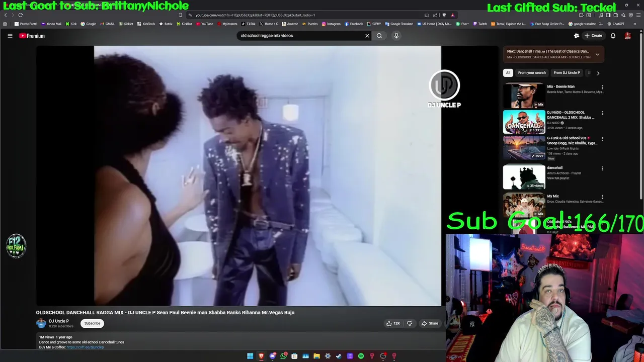Reload the page with refresh icon
This screenshot has width=644, height=362.
[x=20, y=15]
